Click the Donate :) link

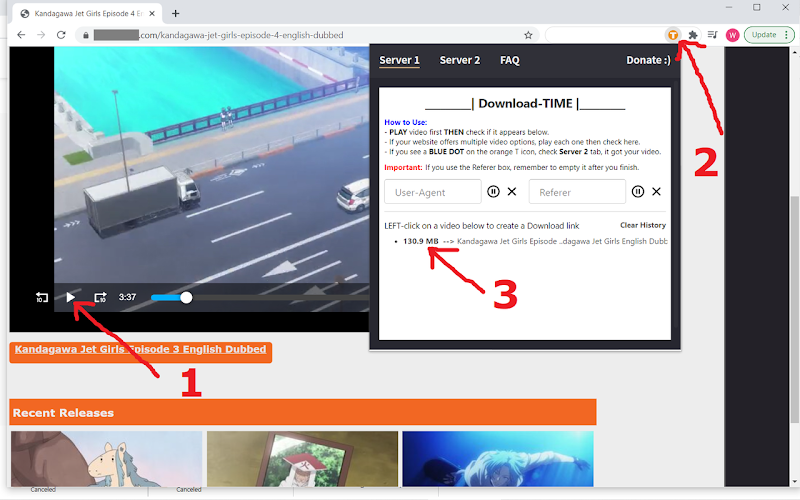coord(648,60)
